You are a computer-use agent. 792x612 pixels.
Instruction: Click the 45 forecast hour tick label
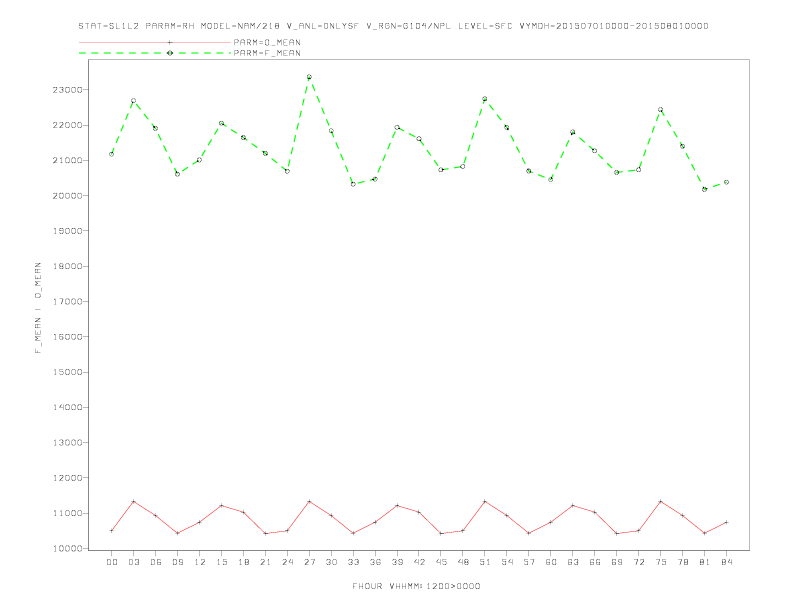tap(441, 562)
